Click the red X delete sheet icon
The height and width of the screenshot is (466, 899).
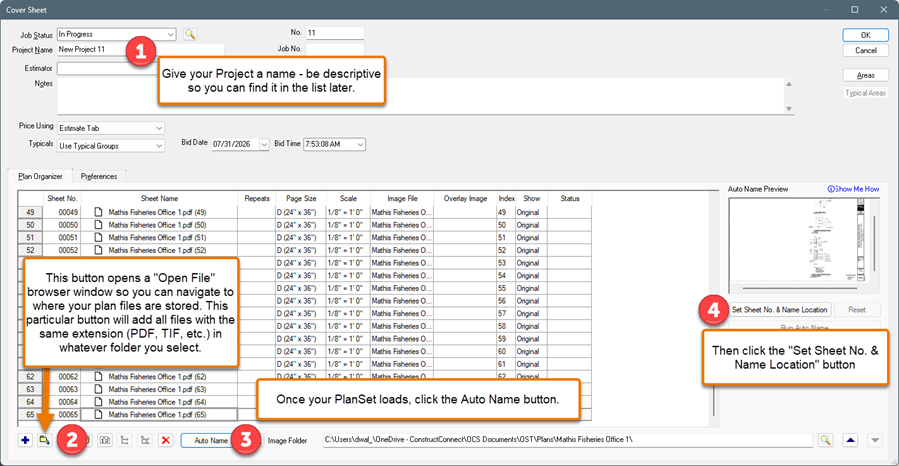pyautogui.click(x=166, y=440)
